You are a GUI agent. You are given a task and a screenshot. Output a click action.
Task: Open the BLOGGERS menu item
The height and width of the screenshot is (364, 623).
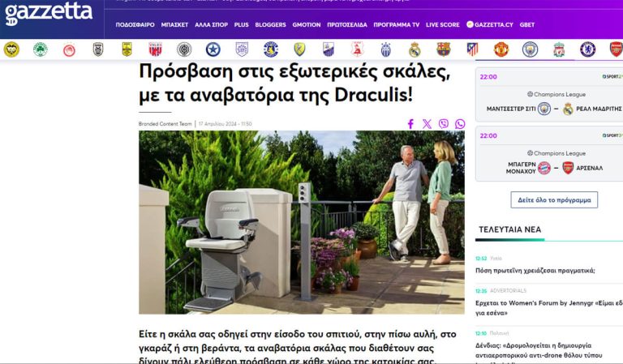pos(271,24)
